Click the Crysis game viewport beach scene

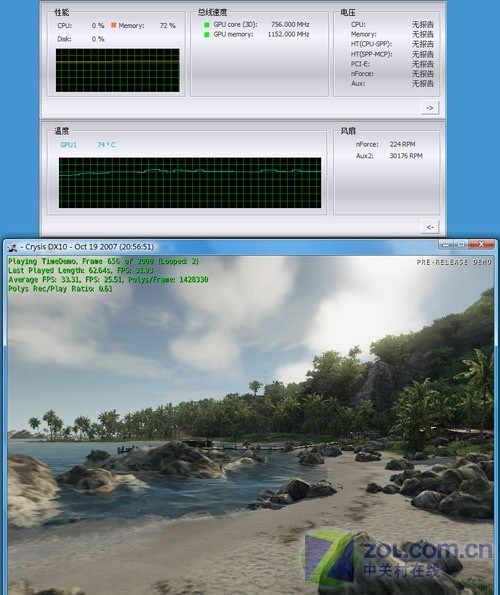[x=250, y=425]
